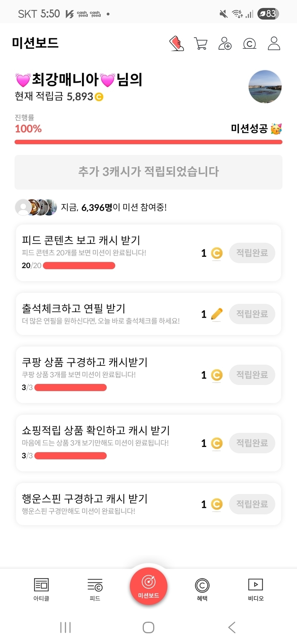Tap 적립완료 for 출석체크 mission
The image size is (297, 644).
tap(252, 314)
